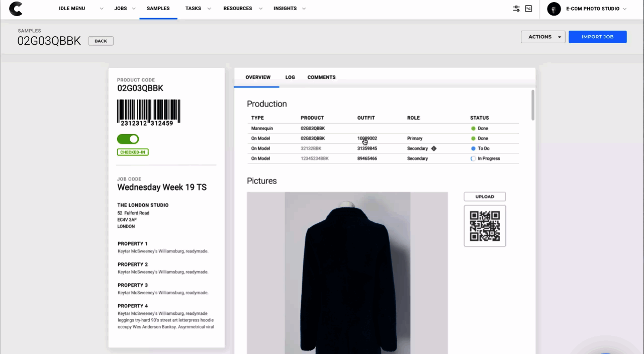The height and width of the screenshot is (354, 644).
Task: Go to the Samples section
Action: click(158, 9)
